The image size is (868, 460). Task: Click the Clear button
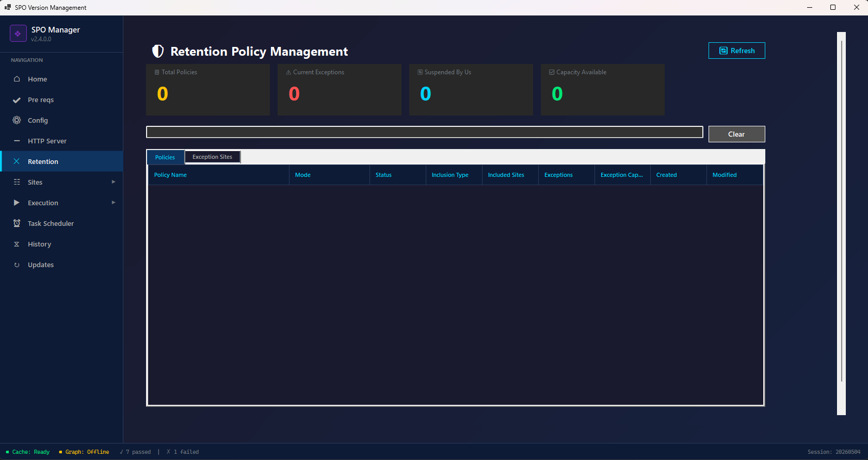pyautogui.click(x=736, y=134)
